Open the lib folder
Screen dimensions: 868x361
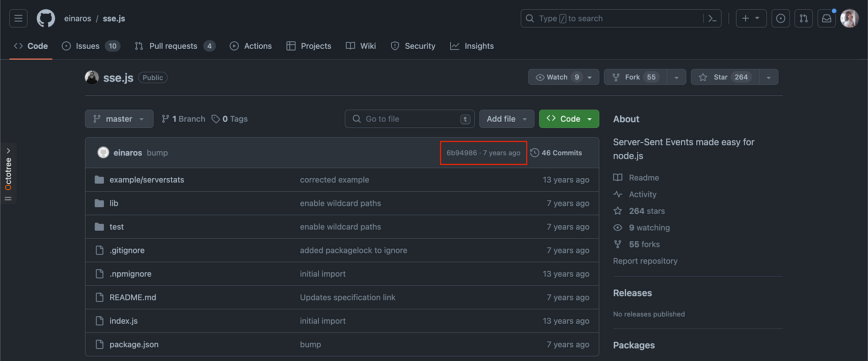[114, 203]
